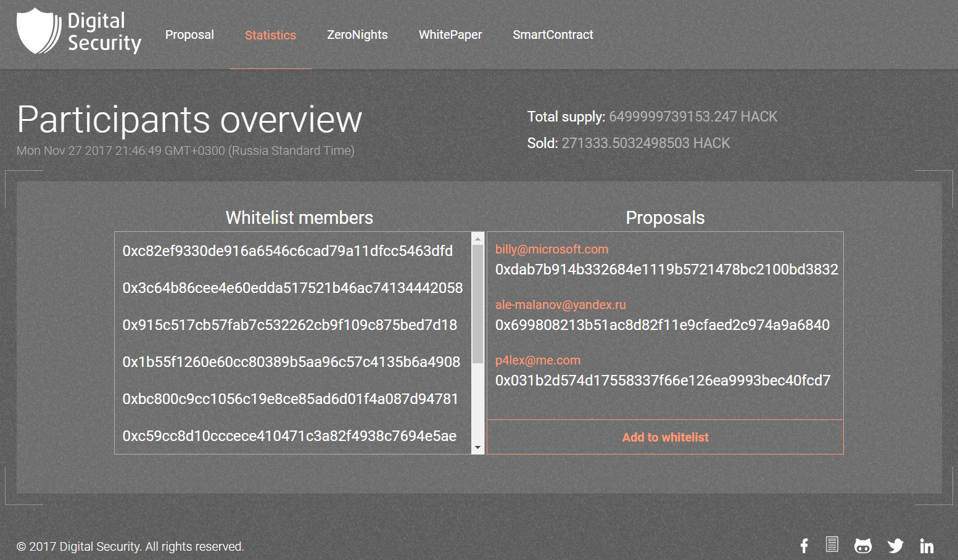
Task: Open the Twitter bird icon
Action: click(896, 546)
